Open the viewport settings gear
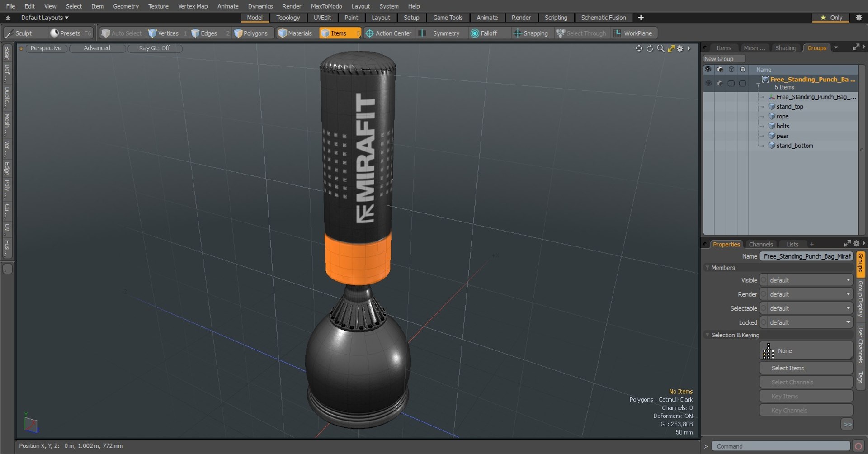Image resolution: width=868 pixels, height=454 pixels. tap(680, 48)
